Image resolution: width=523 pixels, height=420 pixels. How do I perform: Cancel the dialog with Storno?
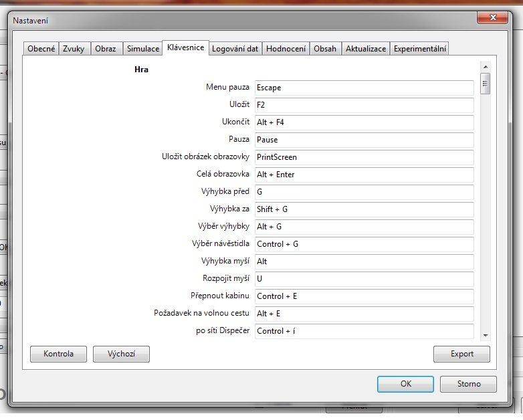click(x=468, y=384)
